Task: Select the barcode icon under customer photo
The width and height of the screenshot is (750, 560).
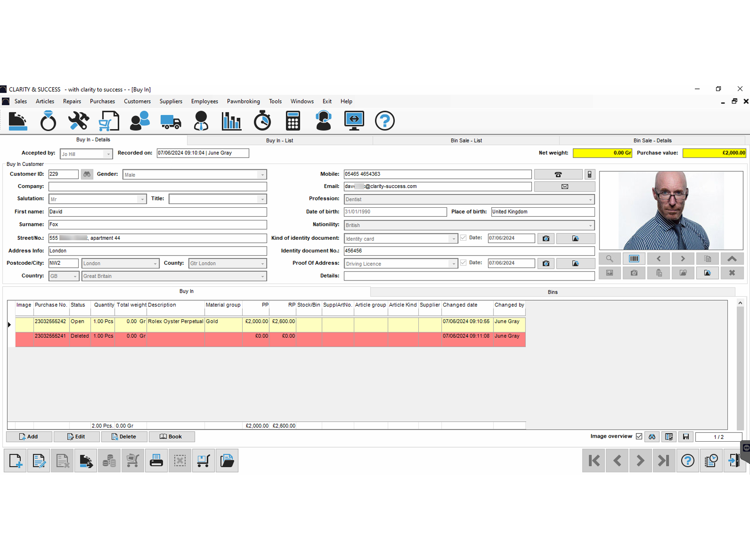Action: coord(634,258)
